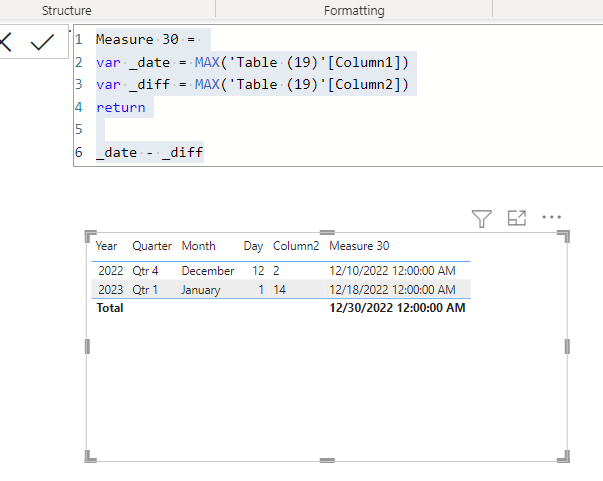Sort by the Quarter column header

[152, 246]
